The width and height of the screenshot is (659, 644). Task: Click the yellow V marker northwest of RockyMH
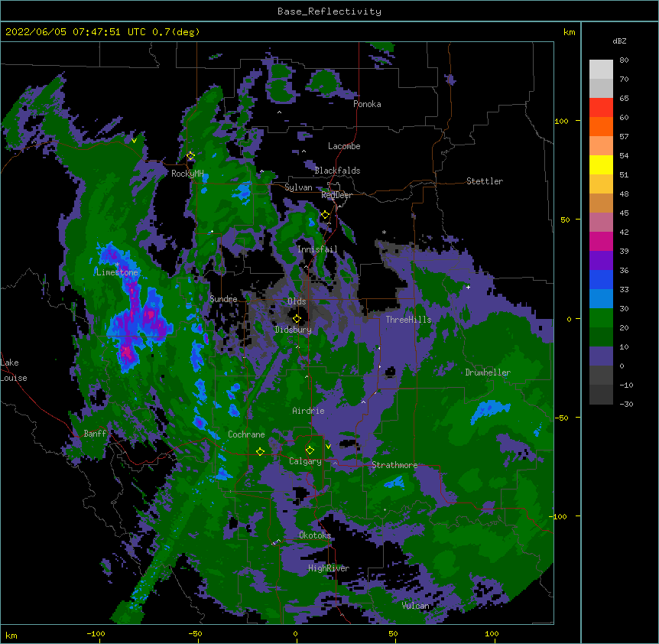(134, 141)
